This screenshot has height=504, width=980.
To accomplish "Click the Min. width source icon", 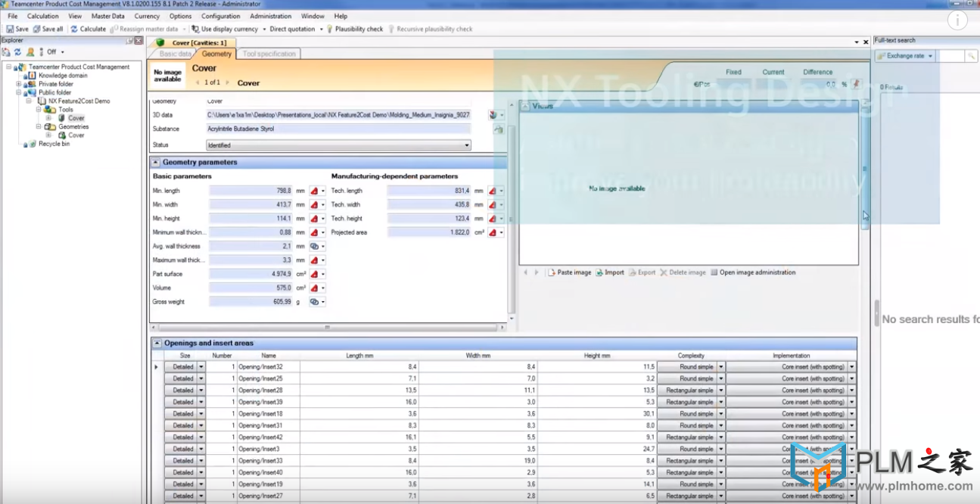I will 313,204.
